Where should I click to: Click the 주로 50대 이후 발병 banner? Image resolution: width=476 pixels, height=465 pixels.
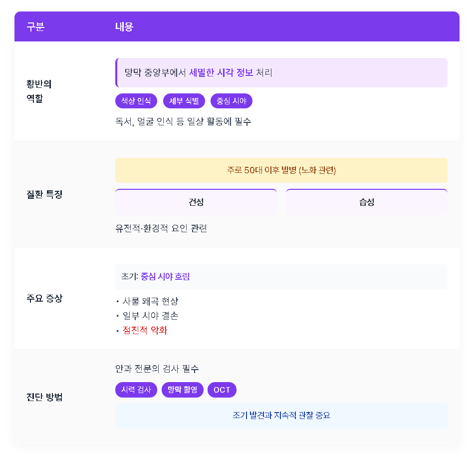[281, 170]
